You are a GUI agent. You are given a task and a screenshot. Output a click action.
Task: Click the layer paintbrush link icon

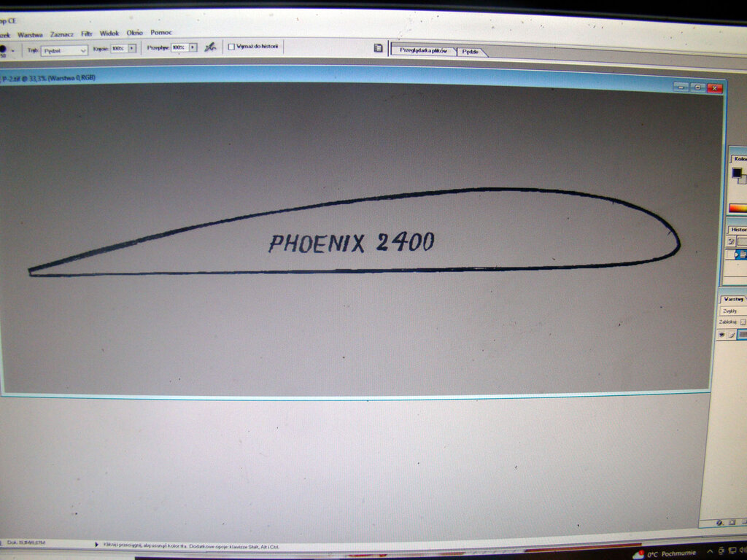[730, 335]
